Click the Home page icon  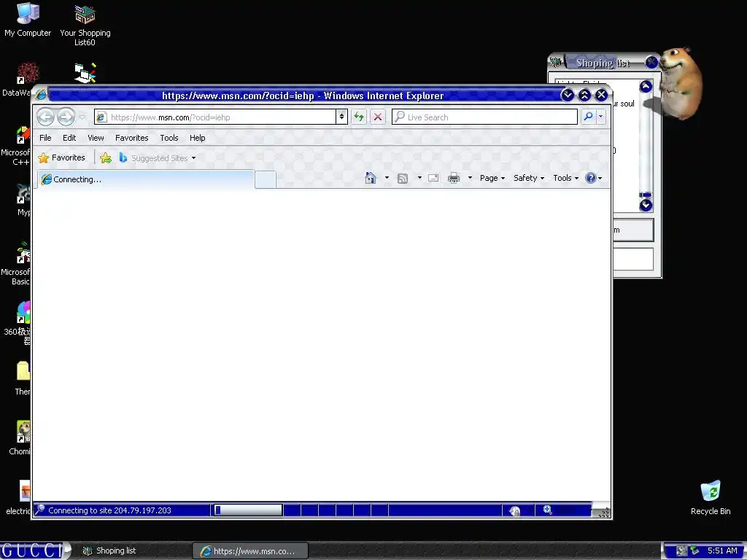click(370, 178)
